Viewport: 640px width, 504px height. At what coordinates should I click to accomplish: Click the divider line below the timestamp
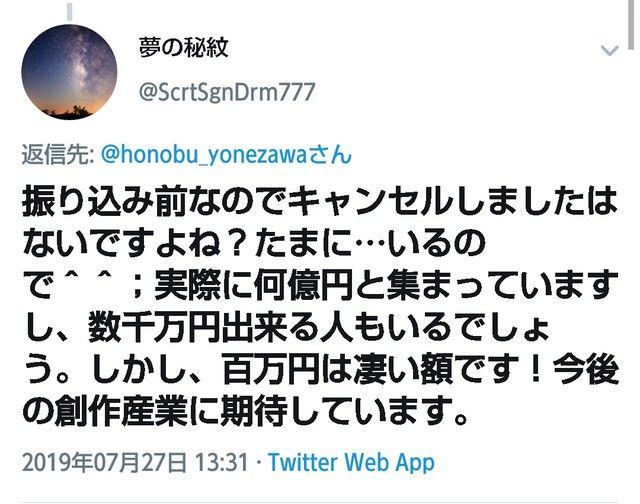click(320, 502)
